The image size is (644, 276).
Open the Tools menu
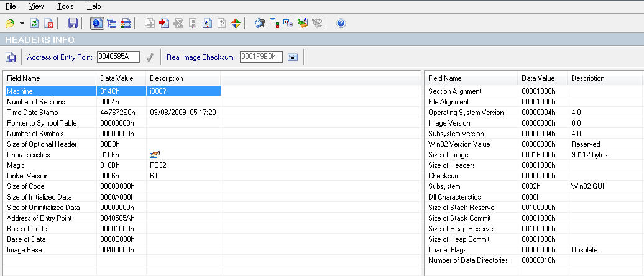click(65, 6)
